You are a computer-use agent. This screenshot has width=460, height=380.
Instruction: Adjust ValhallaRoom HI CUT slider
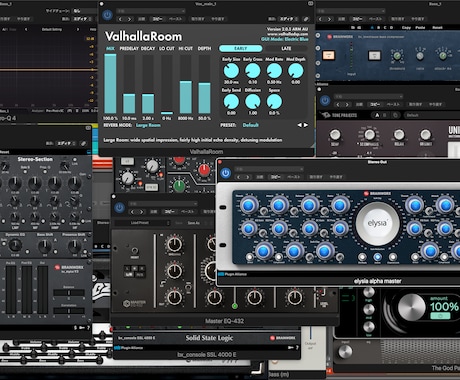[186, 84]
